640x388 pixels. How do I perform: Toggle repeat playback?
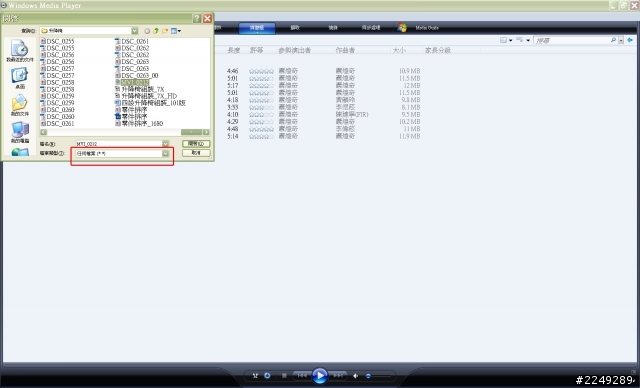(x=267, y=376)
